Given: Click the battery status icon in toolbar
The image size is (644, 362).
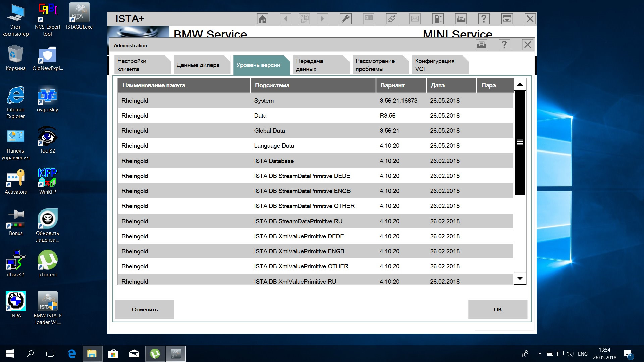Looking at the screenshot, I should click(438, 19).
